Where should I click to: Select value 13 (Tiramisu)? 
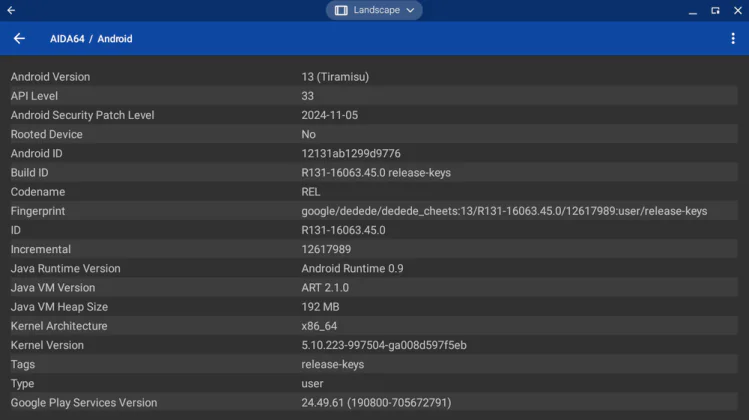[335, 76]
